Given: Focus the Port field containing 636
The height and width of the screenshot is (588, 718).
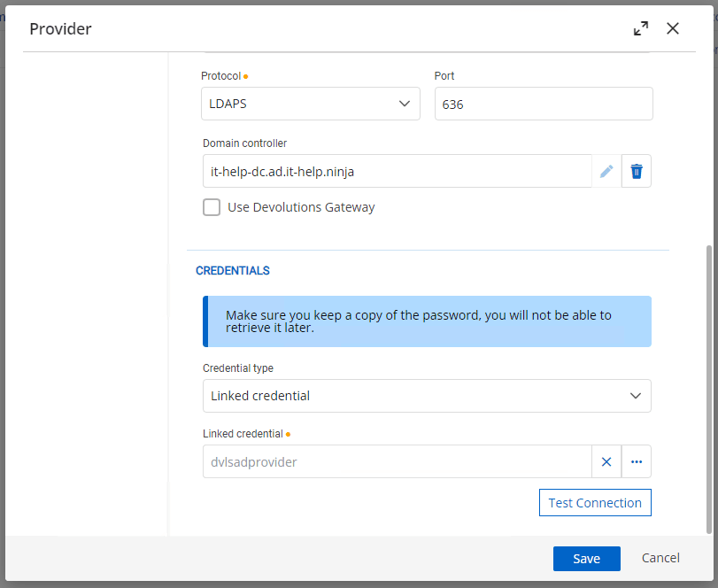Looking at the screenshot, I should pos(544,104).
